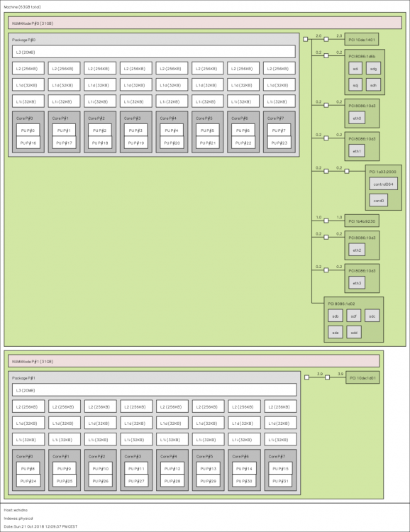Click the 'PU P#3' box
Screen dimensions: 410x532
(x=135, y=131)
